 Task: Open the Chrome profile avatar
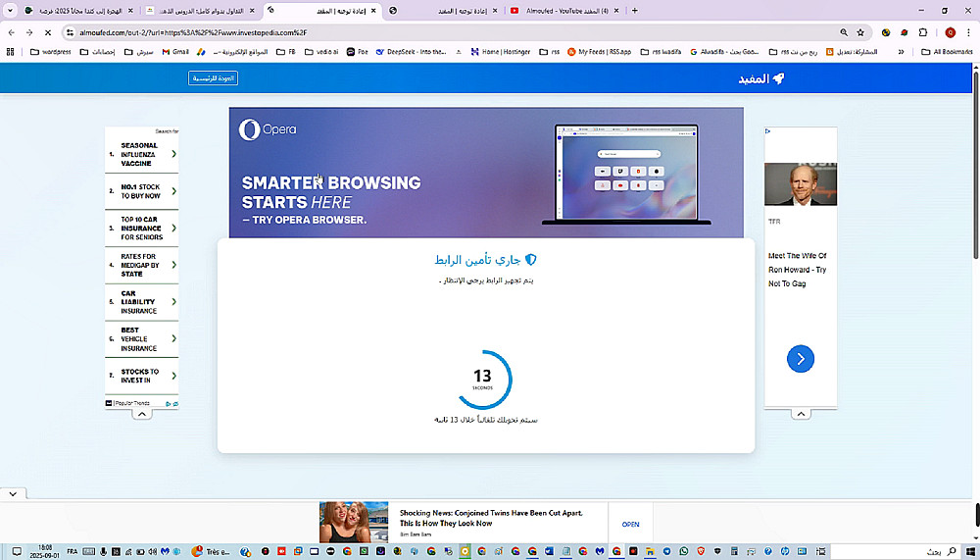(x=950, y=32)
